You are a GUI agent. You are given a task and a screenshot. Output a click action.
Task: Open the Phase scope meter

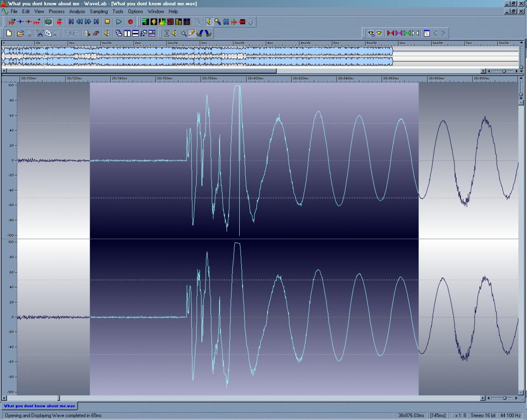154,22
